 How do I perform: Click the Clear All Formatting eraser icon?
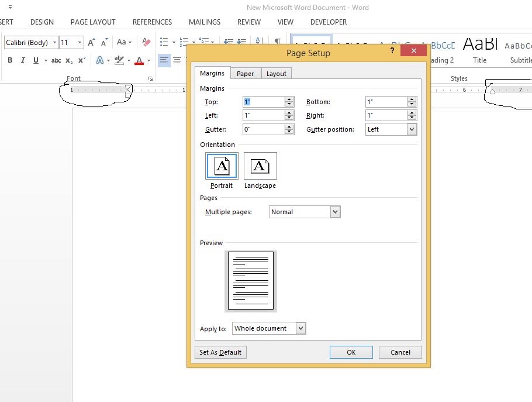[x=146, y=42]
